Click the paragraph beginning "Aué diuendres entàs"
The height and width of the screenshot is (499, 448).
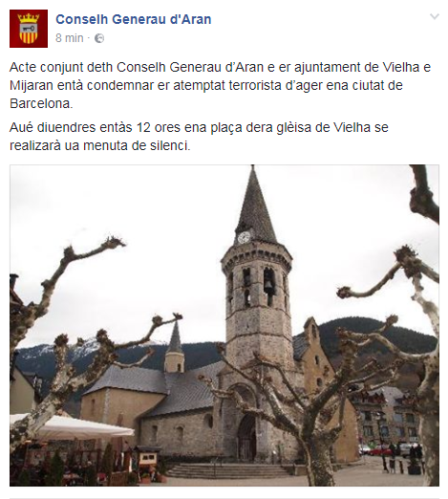[199, 137]
